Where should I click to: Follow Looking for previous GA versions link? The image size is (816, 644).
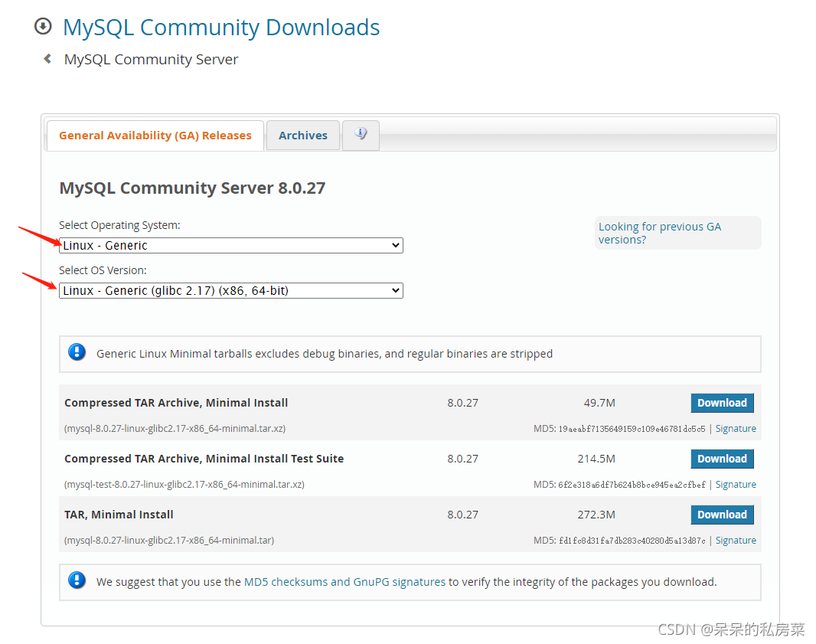[x=660, y=234]
